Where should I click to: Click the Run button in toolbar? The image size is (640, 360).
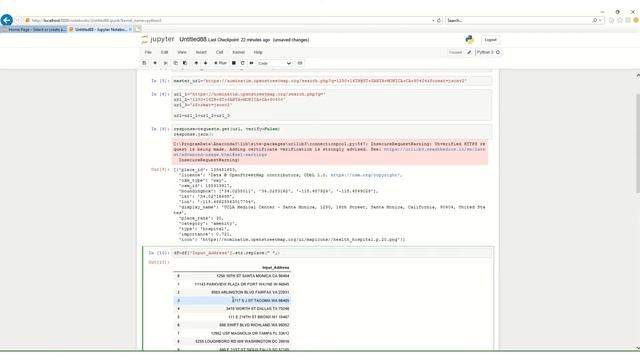pos(220,63)
